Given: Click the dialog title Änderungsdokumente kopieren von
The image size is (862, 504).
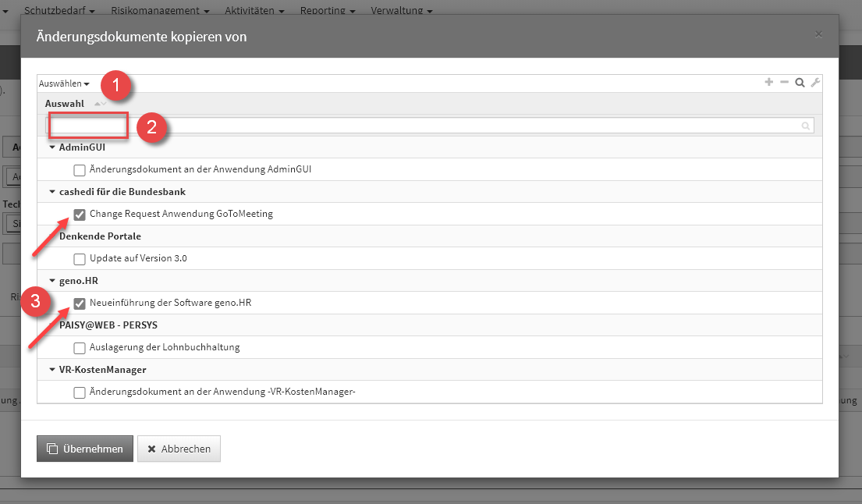Looking at the screenshot, I should click(141, 37).
